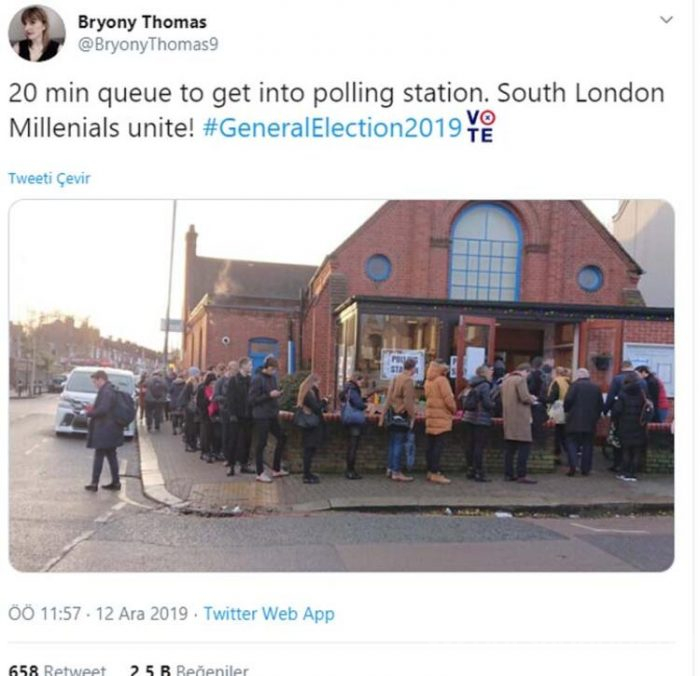Open the polling station queue photo

[x=342, y=386]
